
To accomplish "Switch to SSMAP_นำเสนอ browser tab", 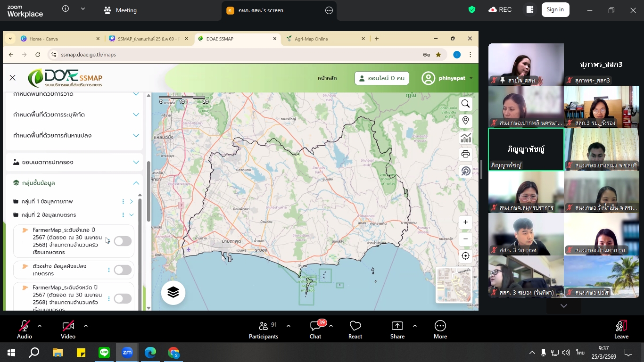I will click(148, 39).
